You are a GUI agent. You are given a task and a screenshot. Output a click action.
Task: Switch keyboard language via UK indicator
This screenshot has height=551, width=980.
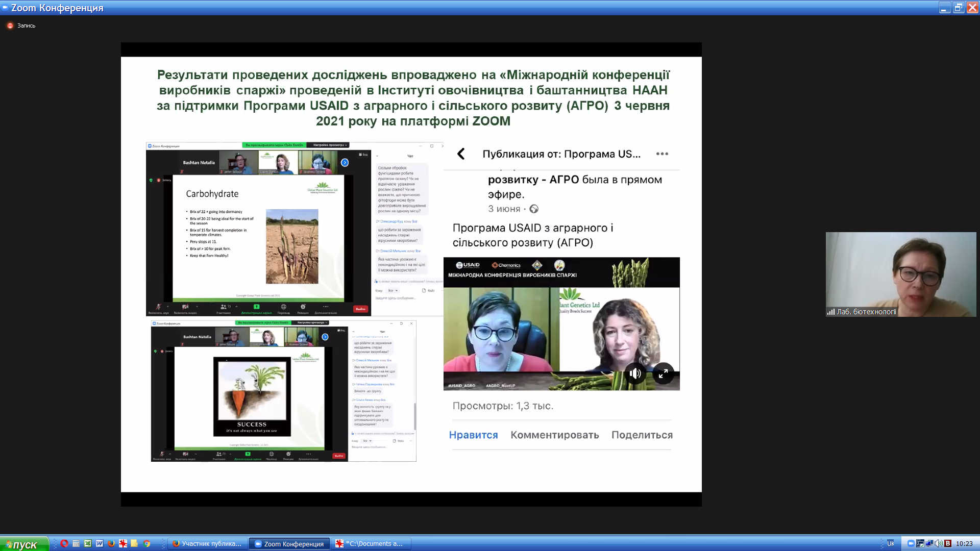[891, 543]
